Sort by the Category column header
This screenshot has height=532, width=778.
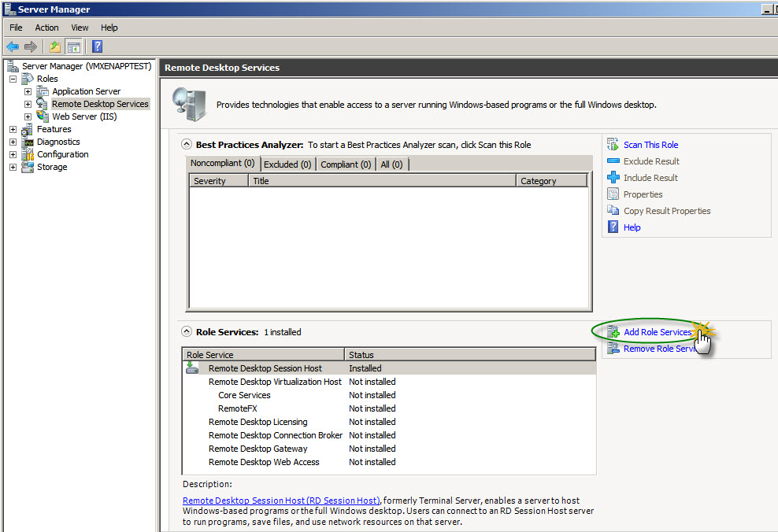552,181
